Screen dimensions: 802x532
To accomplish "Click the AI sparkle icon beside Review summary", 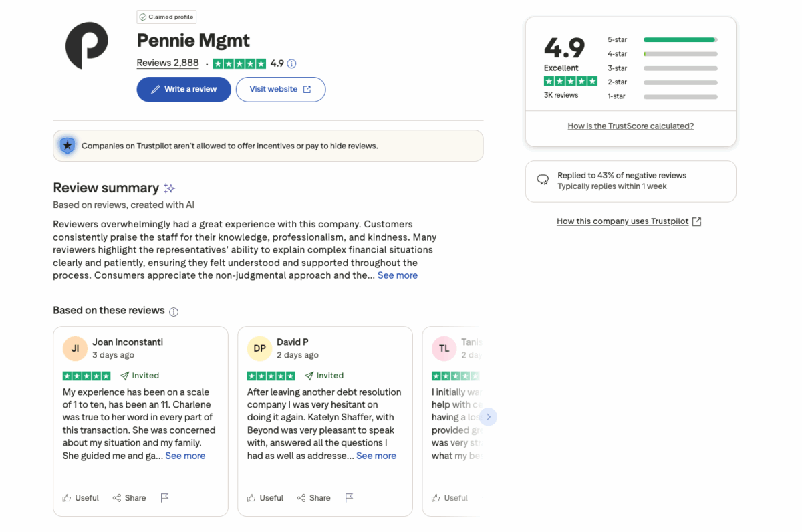I will tap(169, 188).
